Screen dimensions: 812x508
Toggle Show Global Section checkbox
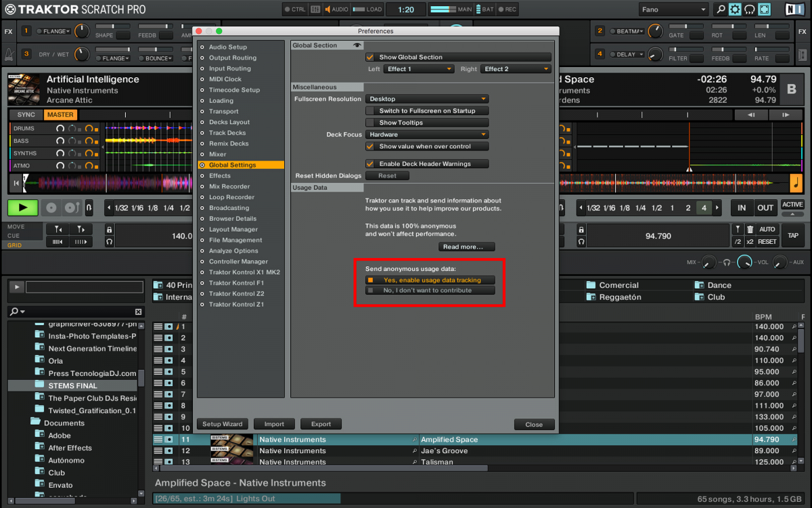369,58
